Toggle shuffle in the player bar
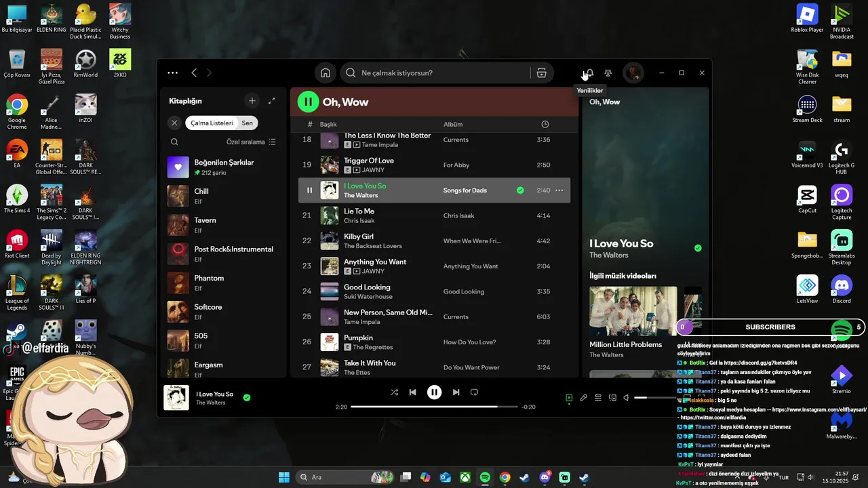 [x=395, y=392]
